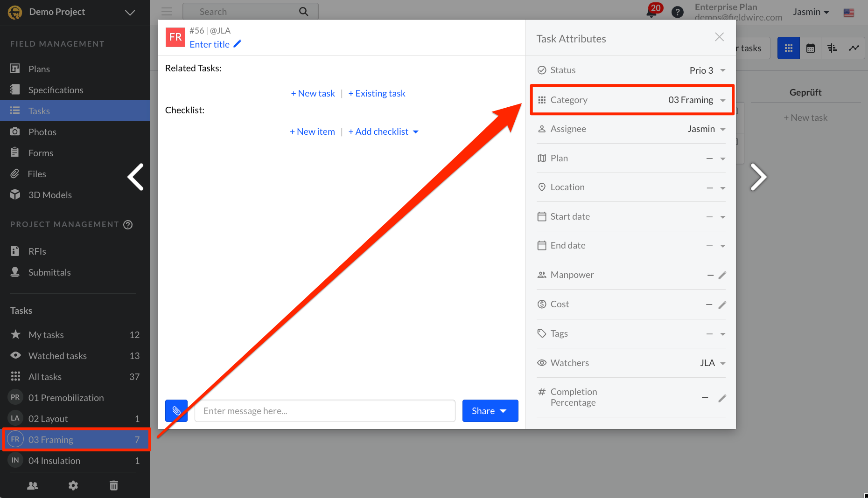The height and width of the screenshot is (498, 868).
Task: Edit Cost with the pencil icon
Action: click(x=722, y=304)
